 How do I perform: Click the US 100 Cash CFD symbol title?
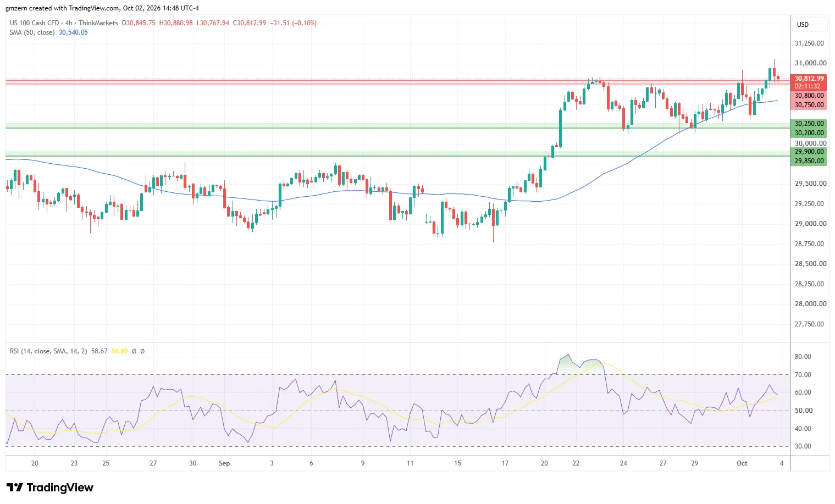click(x=34, y=23)
